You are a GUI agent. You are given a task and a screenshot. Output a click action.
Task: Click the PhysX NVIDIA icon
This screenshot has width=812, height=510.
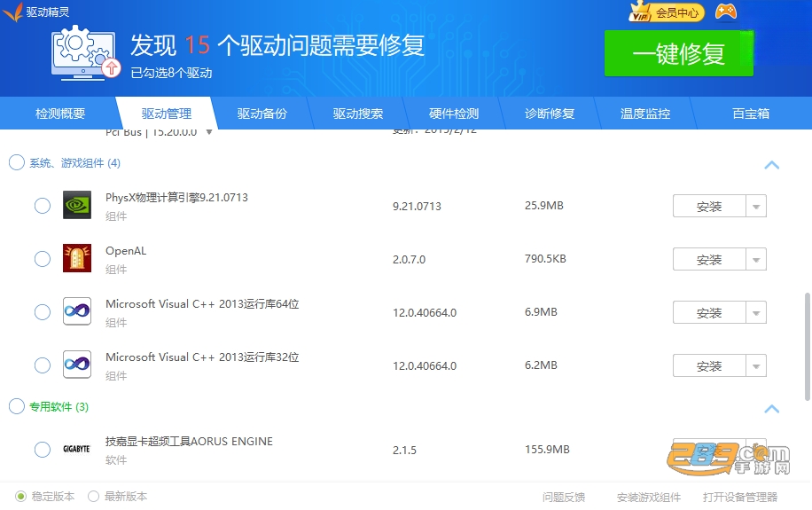pos(77,205)
